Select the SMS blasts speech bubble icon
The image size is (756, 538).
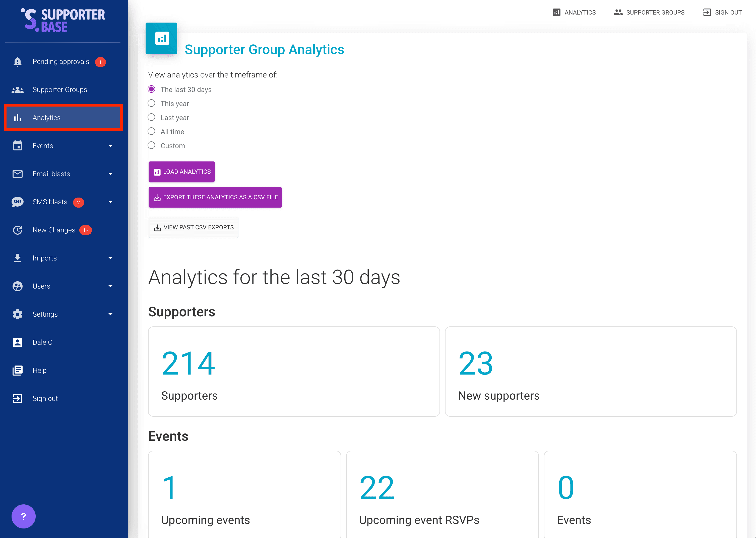17,202
